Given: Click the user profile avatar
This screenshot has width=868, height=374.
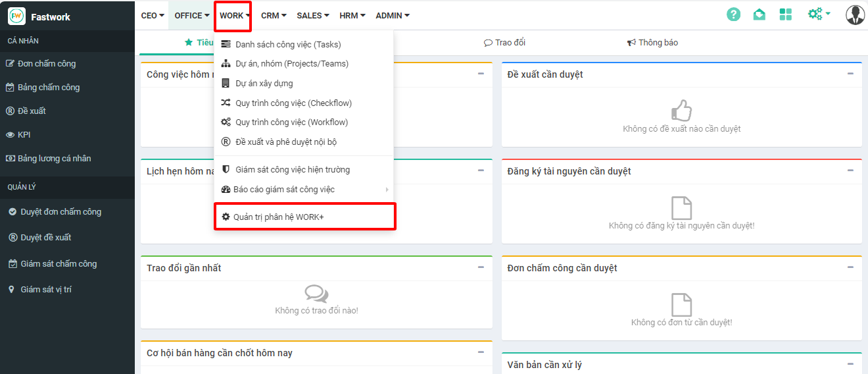Looking at the screenshot, I should pyautogui.click(x=855, y=14).
